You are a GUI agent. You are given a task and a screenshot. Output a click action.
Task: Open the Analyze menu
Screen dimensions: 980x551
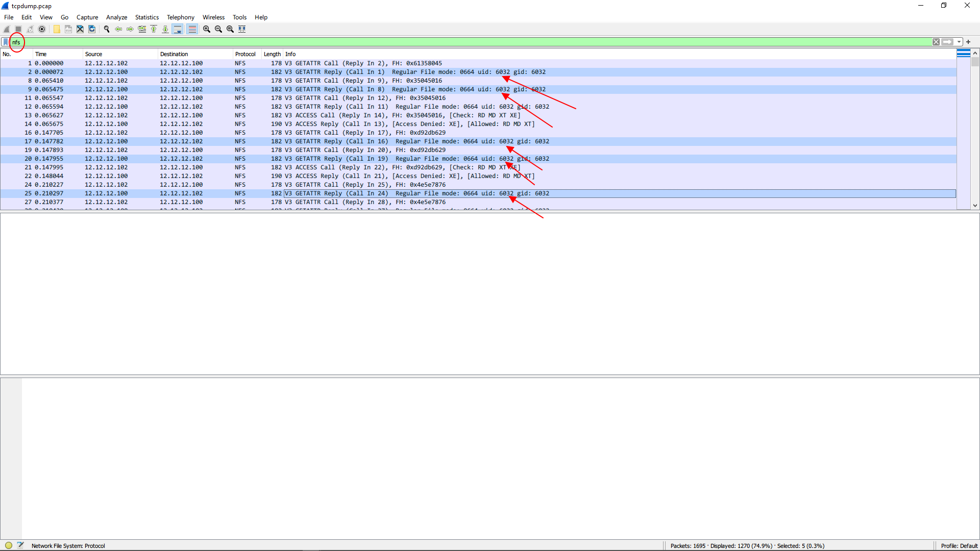[116, 17]
